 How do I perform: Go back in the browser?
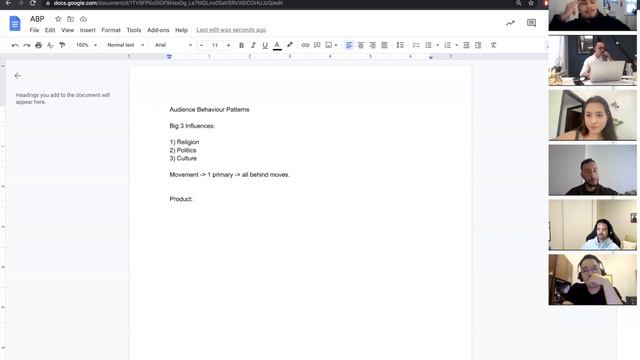(9, 3)
